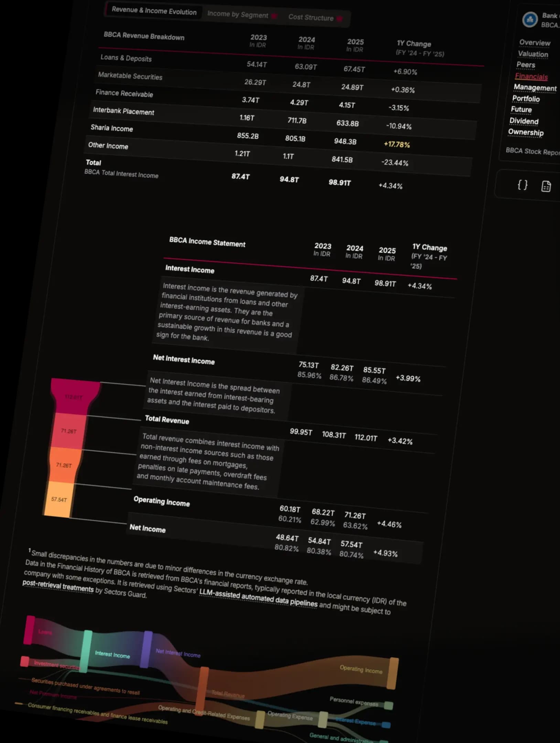Click the Interbank Placement row label
Viewport: 560px width, 743px height.
[123, 111]
